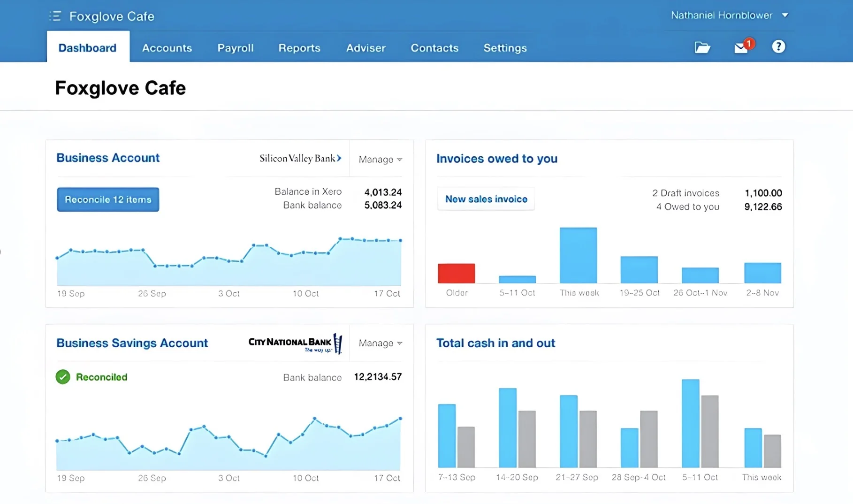Click the 9,122.66 owed amount
853x504 pixels.
point(763,207)
